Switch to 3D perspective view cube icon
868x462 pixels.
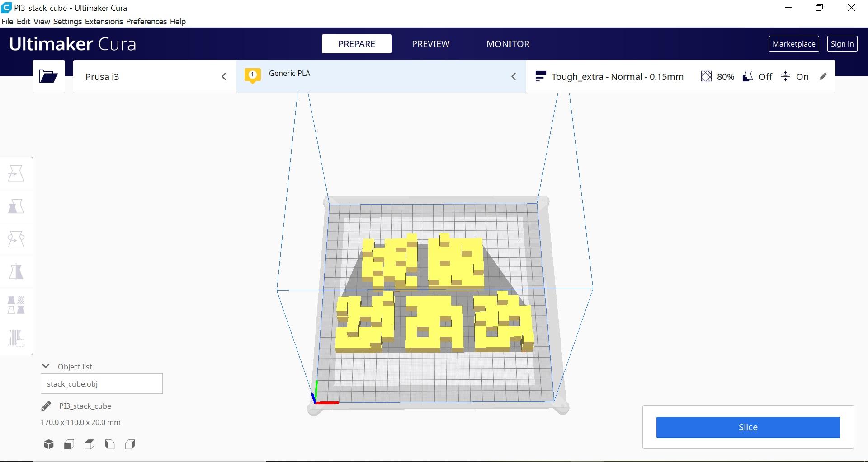pyautogui.click(x=49, y=444)
